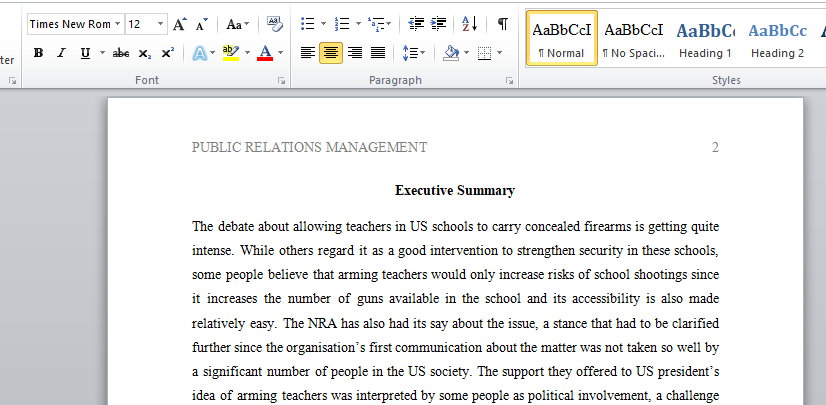Click the Executive Summary heading
826x405 pixels.
[x=455, y=191]
